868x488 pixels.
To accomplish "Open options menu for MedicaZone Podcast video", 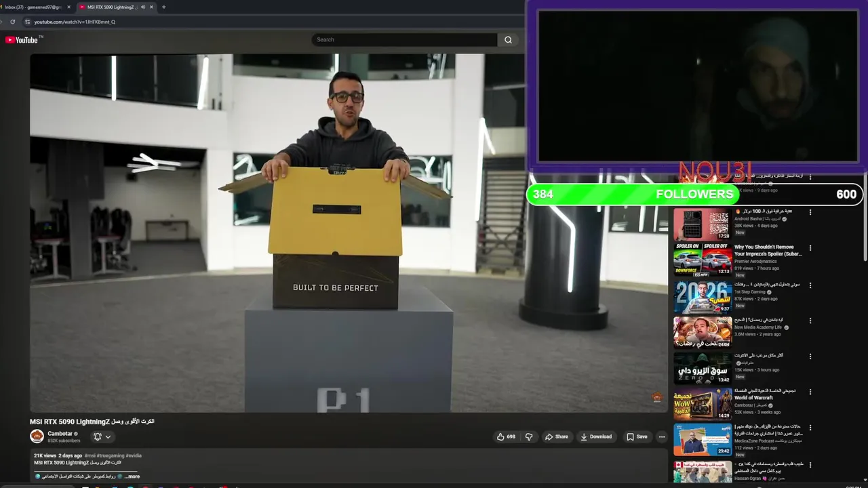I will tap(810, 428).
